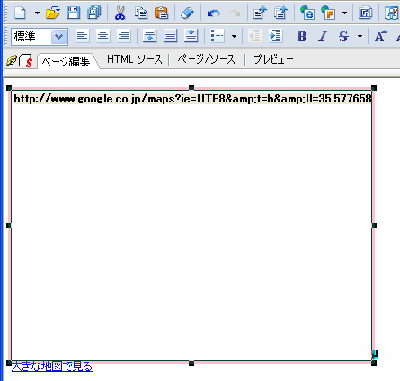Switch to the HTML ソース tab

[x=135, y=60]
